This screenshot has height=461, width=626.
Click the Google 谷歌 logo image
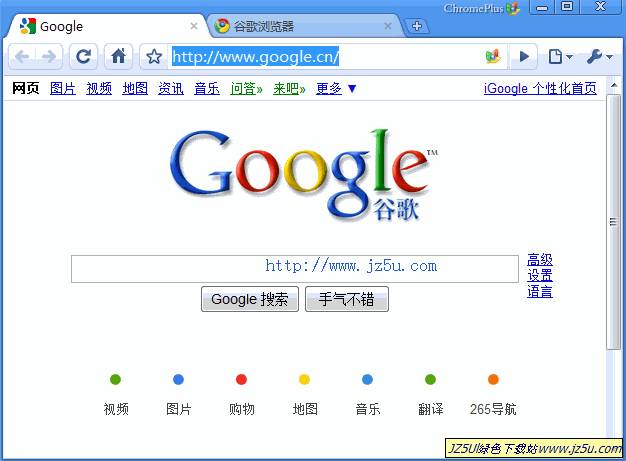pyautogui.click(x=303, y=176)
